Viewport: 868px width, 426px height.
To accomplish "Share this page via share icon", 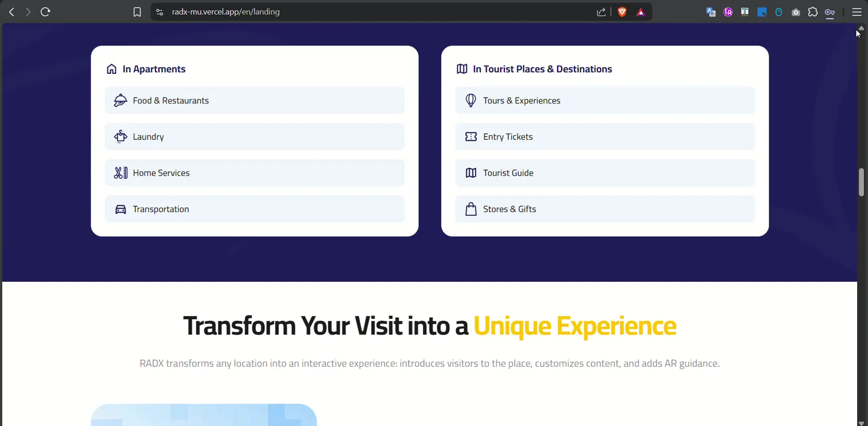I will point(601,12).
